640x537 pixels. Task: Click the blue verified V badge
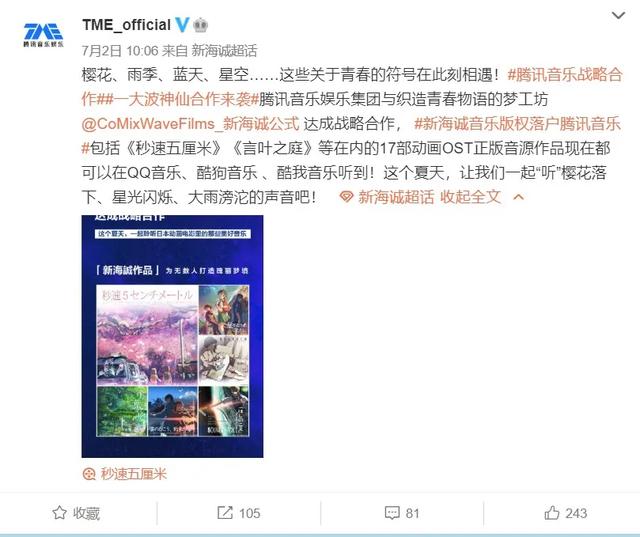[182, 24]
